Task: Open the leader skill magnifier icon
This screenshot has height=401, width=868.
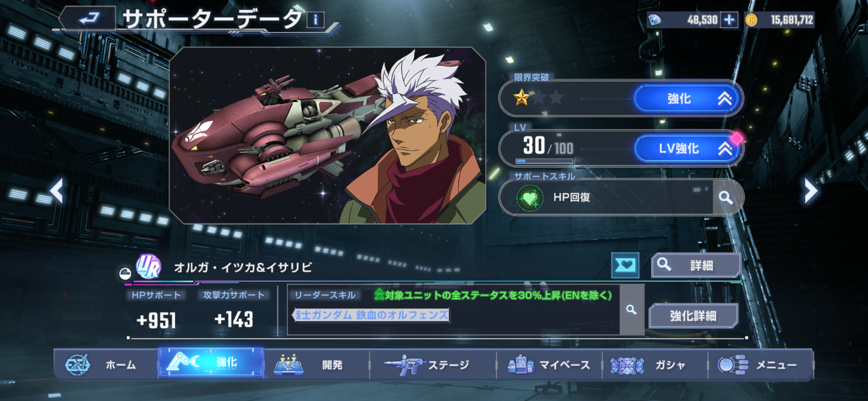Action: pos(632,309)
